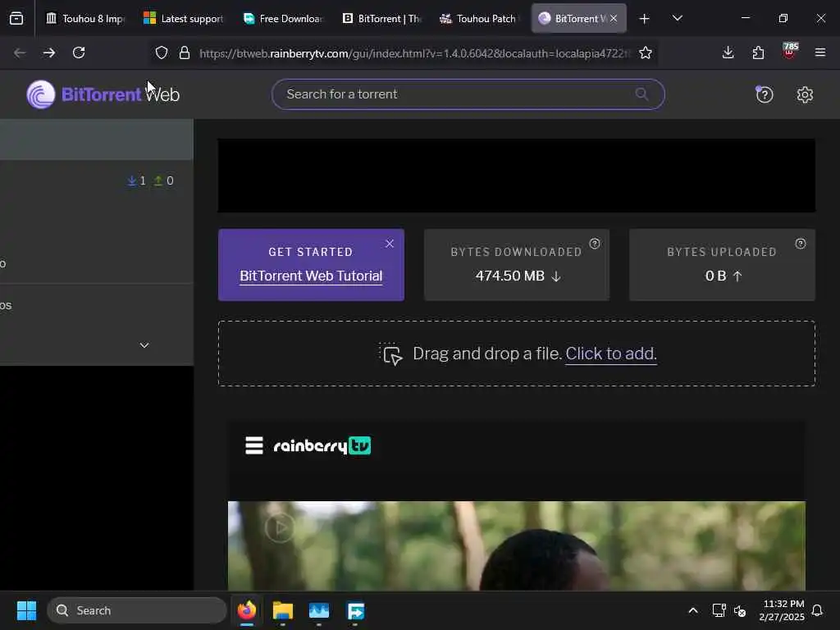
Task: Go back to the previous page
Action: [x=20, y=52]
